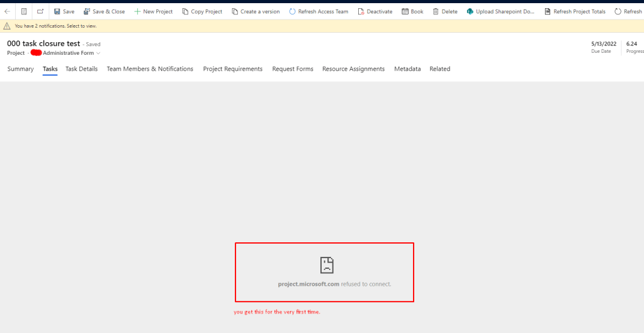Click the back arrow icon
Image resolution: width=644 pixels, height=333 pixels.
point(7,11)
